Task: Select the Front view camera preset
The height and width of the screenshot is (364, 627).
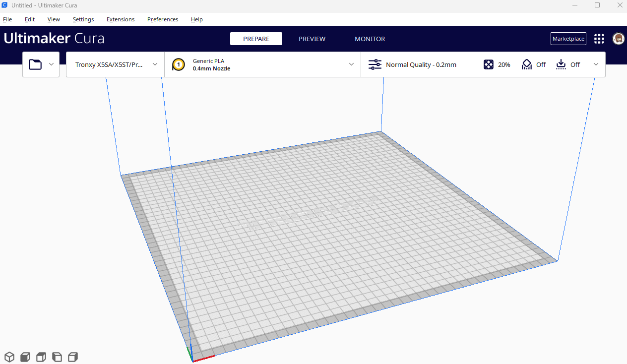Action: pyautogui.click(x=25, y=357)
